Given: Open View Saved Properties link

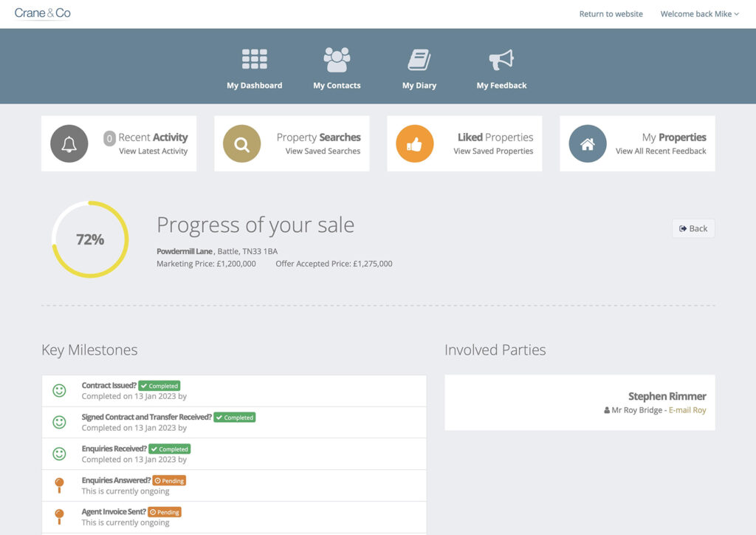Looking at the screenshot, I should pos(493,151).
